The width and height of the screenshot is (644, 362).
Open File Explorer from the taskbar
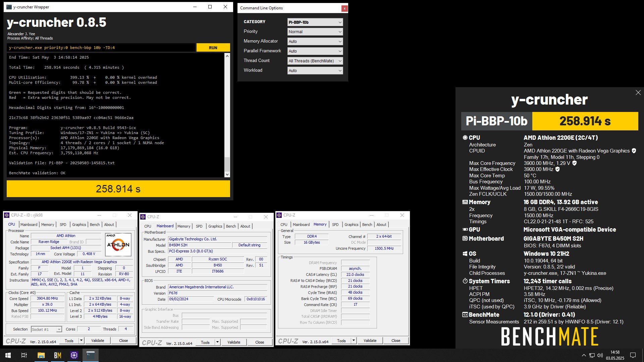click(41, 355)
